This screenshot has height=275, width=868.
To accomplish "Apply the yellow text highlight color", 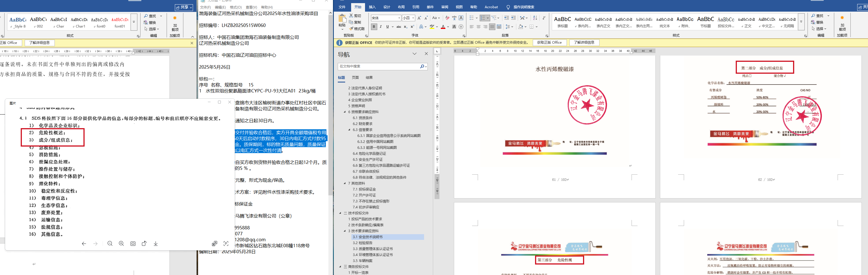I will tap(432, 27).
